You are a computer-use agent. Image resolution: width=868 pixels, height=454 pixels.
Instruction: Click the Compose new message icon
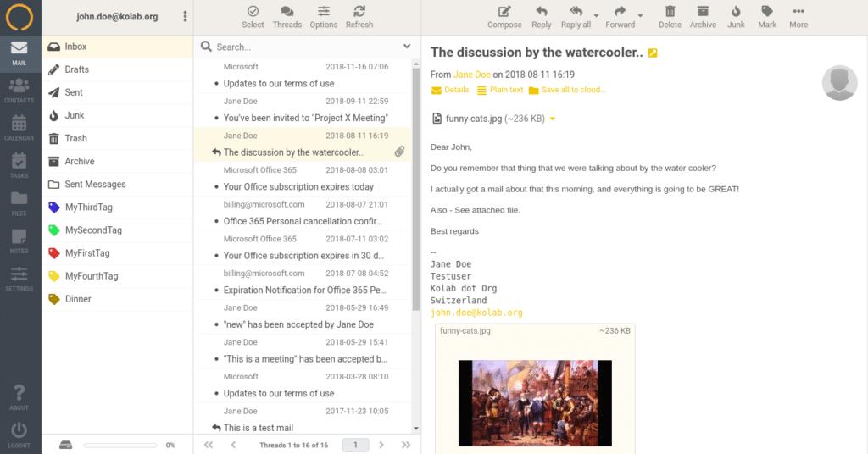(504, 16)
